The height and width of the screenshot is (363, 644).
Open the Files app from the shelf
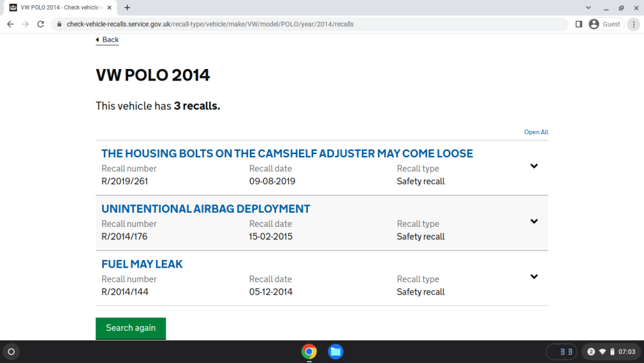pyautogui.click(x=336, y=352)
